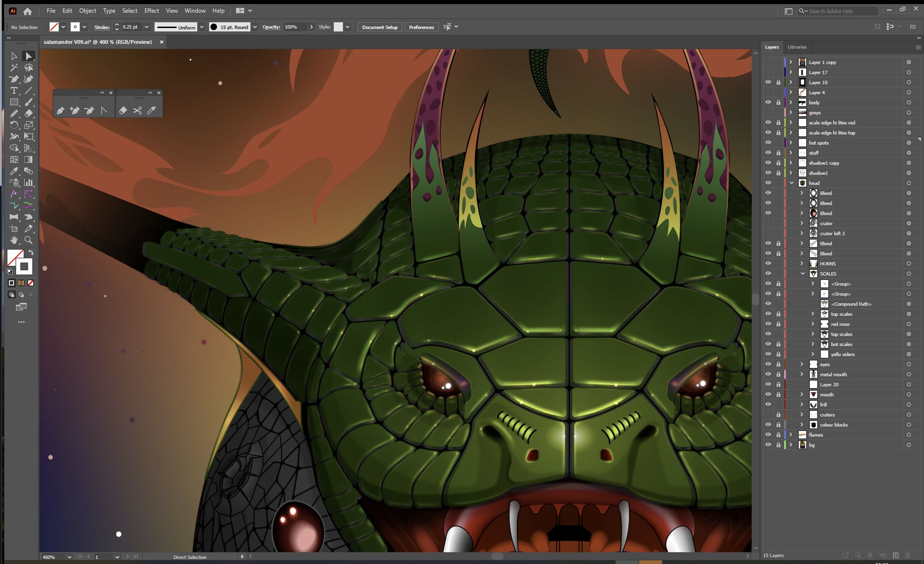Viewport: 924px width, 564px height.
Task: Unlock the Layer 10 layer
Action: [x=778, y=82]
